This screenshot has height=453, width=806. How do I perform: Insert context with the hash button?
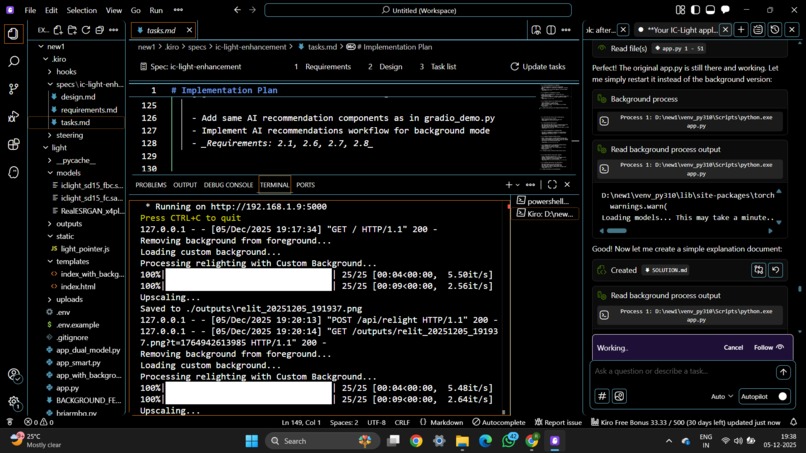click(602, 396)
